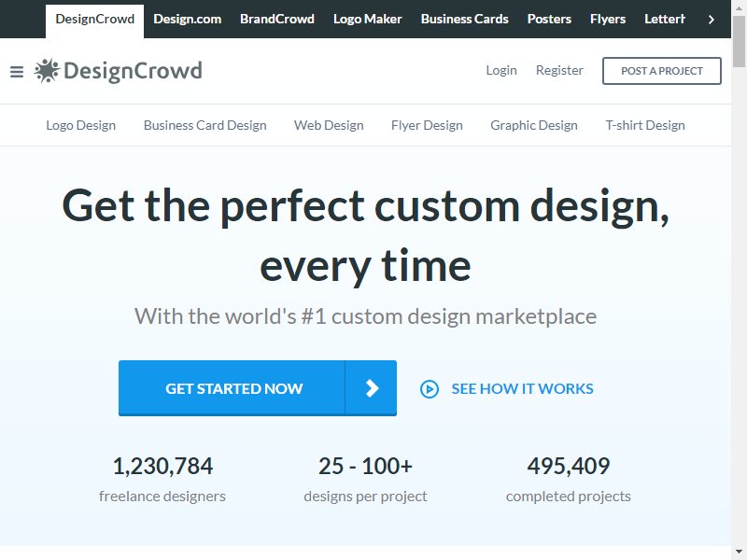The height and width of the screenshot is (560, 747).
Task: Click the Register link
Action: coord(559,71)
